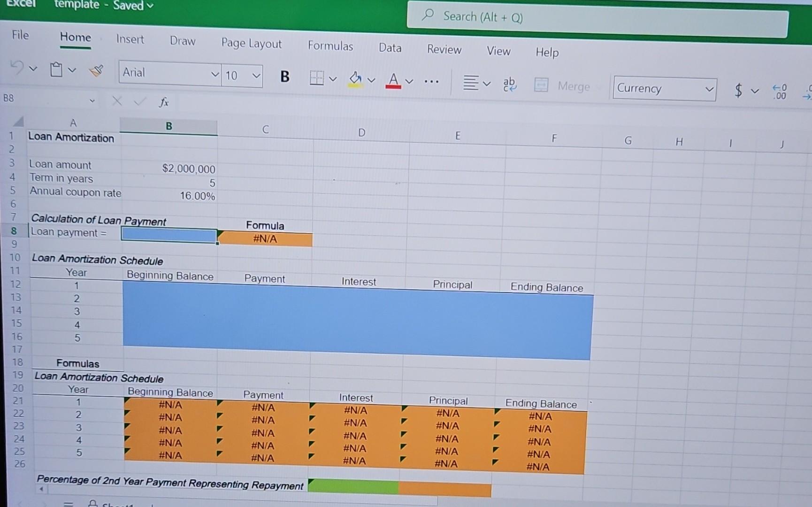
Task: Open the Currency number format dropdown
Action: (710, 89)
